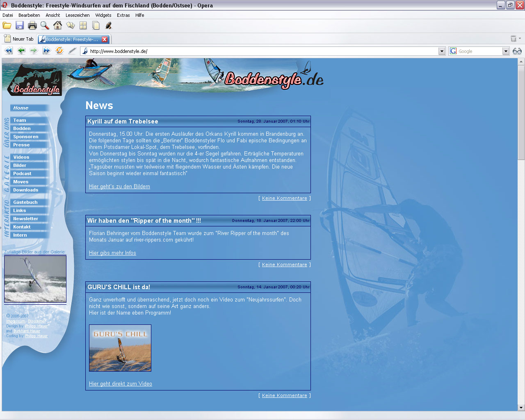Open Keine Kommentare under GURU'S CHILL post
Screen dimensions: 525x420
285,395
